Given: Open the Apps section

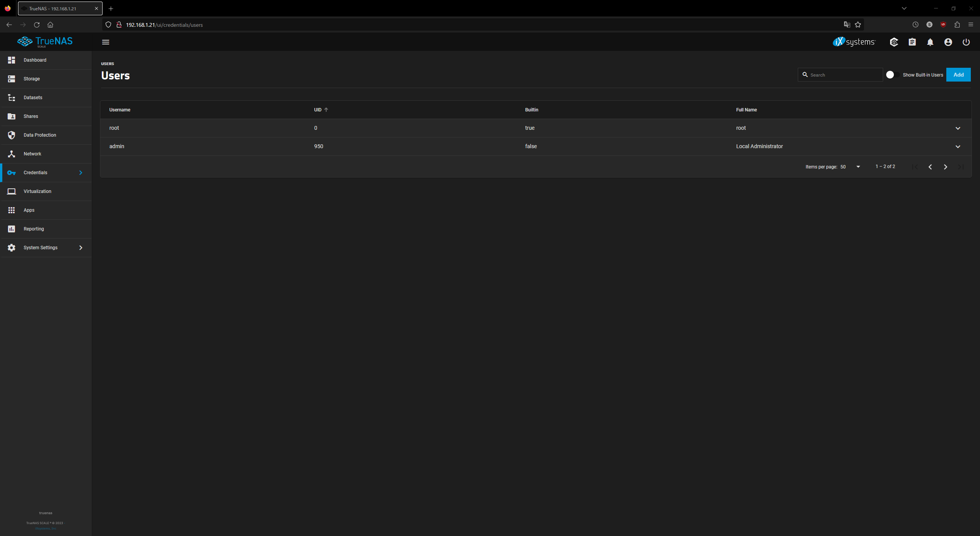Looking at the screenshot, I should pos(29,210).
